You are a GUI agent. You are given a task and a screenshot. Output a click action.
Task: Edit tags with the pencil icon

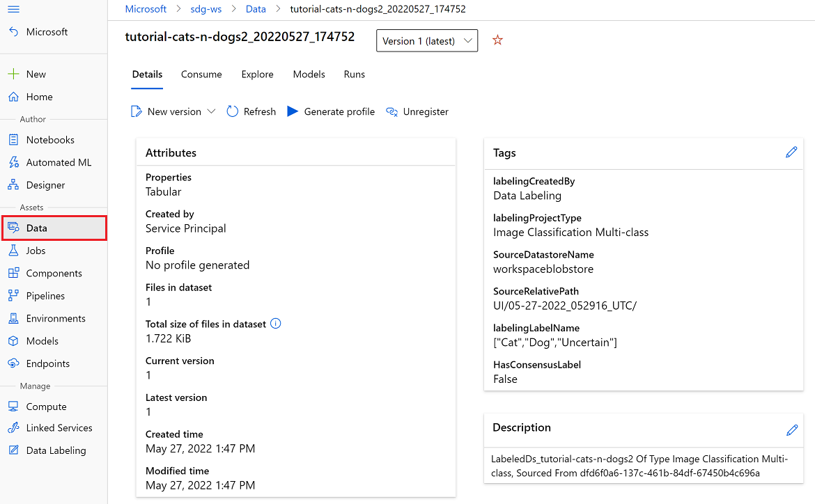(791, 152)
